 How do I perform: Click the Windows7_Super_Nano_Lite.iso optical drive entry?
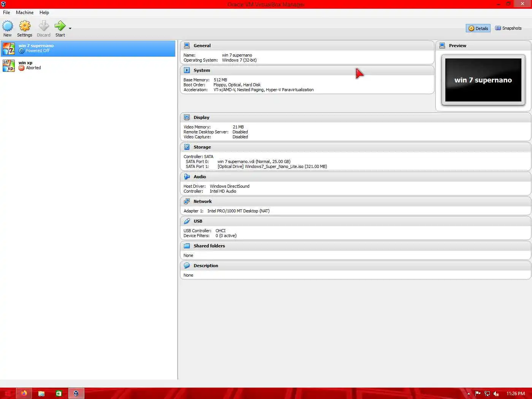click(272, 166)
